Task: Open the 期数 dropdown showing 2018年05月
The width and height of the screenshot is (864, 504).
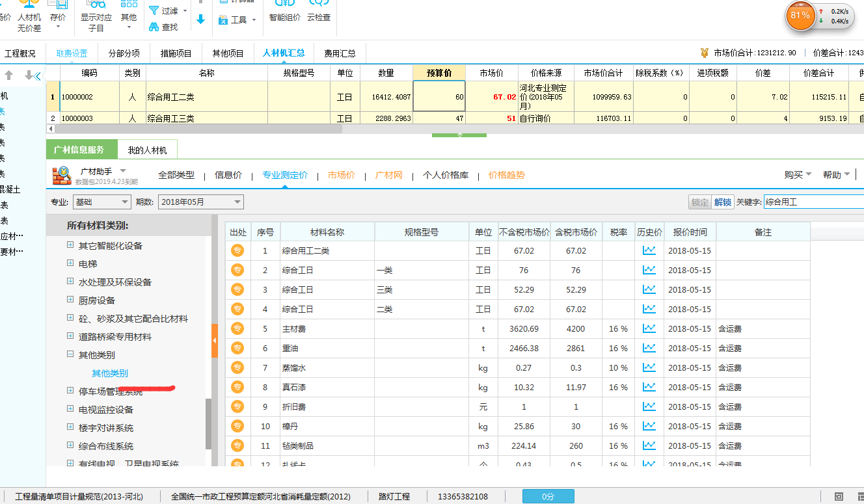Action: pos(200,202)
